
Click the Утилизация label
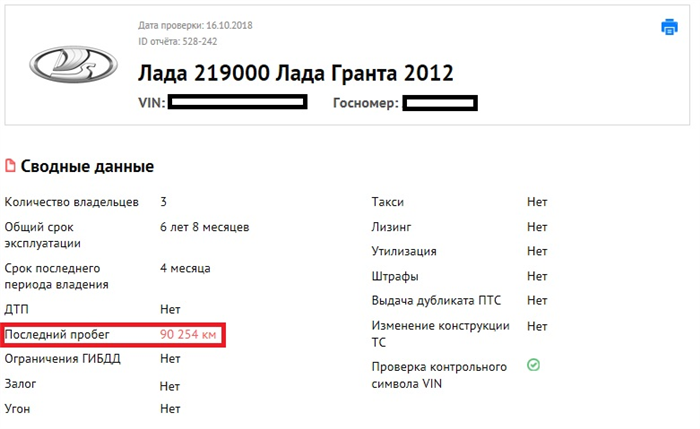[404, 251]
